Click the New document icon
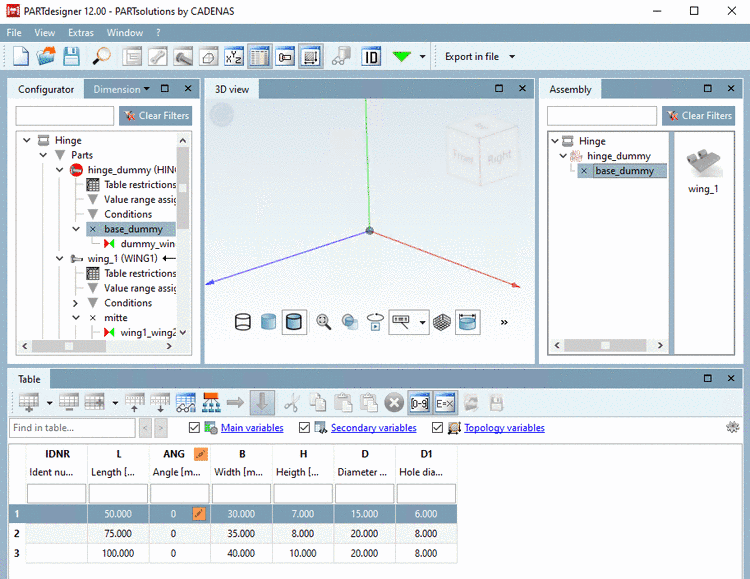Screen dimensions: 750x579 click(20, 57)
